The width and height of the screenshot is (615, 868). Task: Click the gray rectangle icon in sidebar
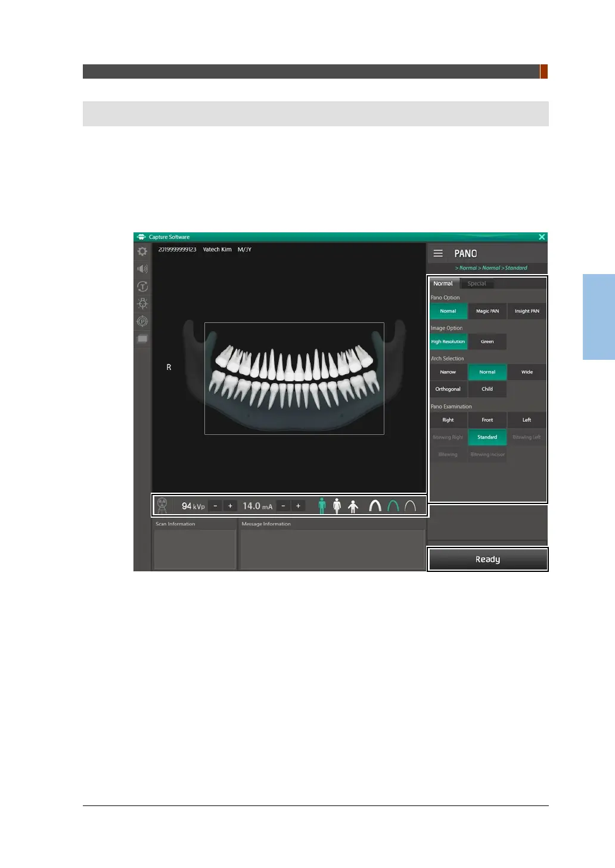tap(142, 338)
